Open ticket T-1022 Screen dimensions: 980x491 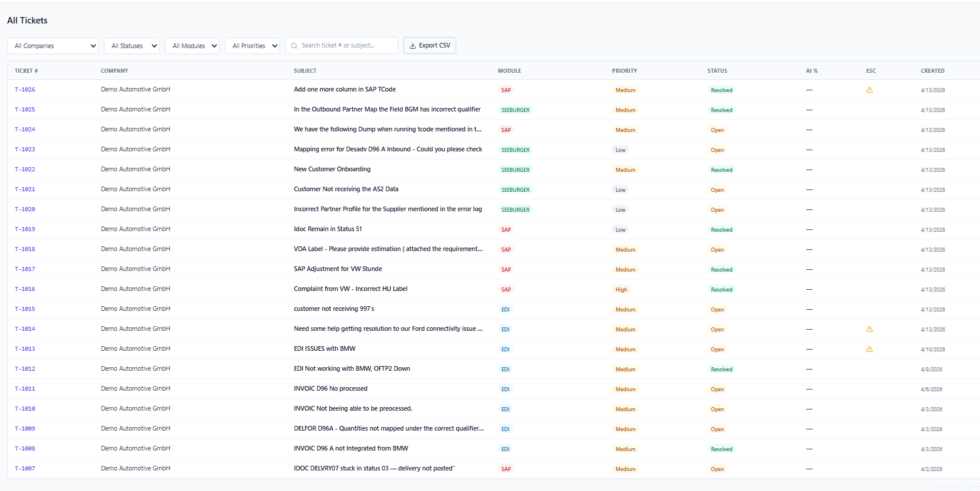coord(25,170)
